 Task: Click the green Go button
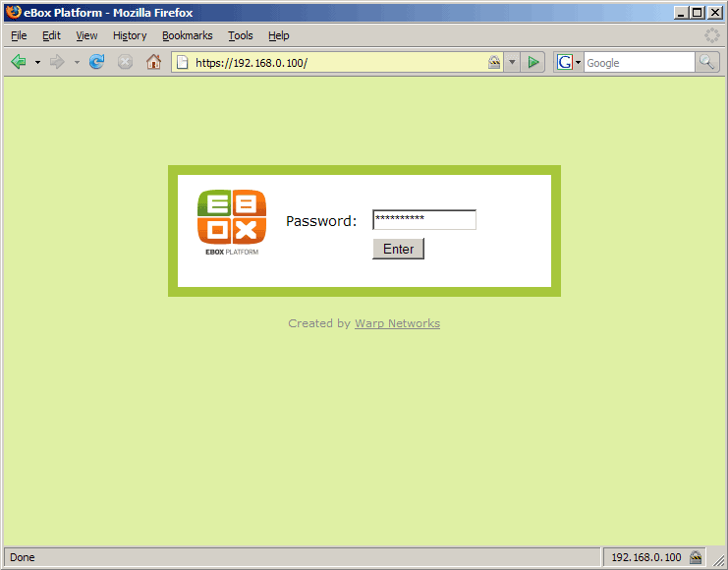click(x=533, y=62)
